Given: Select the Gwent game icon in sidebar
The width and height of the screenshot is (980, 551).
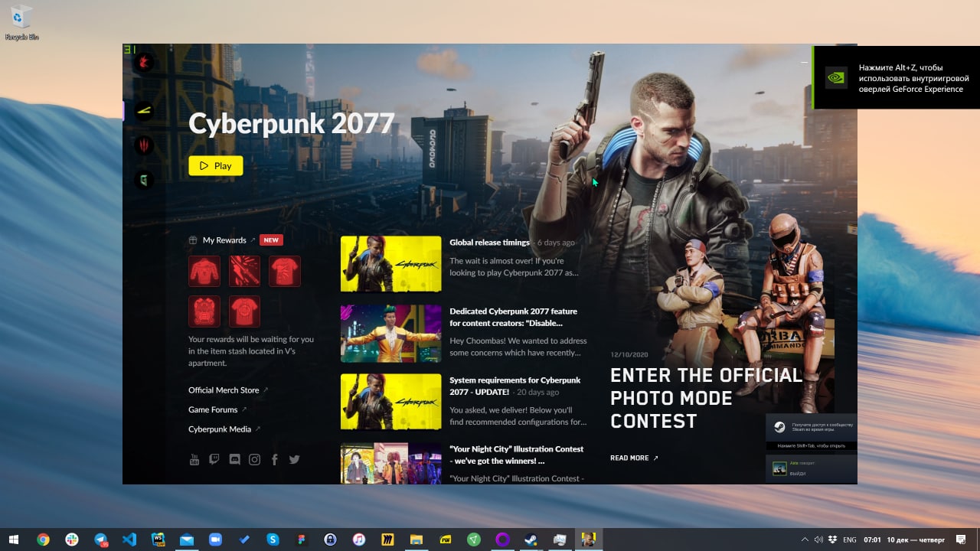Looking at the screenshot, I should [143, 180].
